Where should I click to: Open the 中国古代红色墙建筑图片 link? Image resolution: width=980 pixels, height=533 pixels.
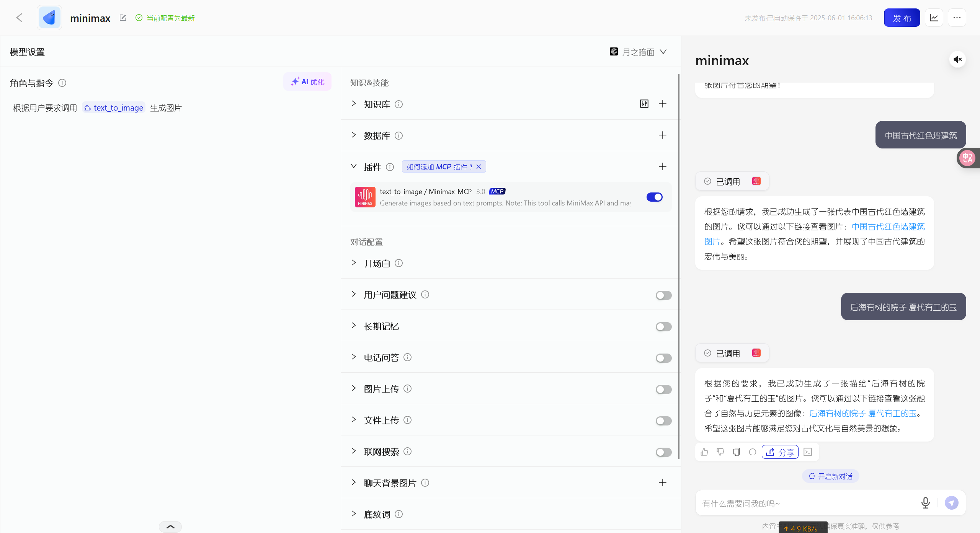coord(888,227)
